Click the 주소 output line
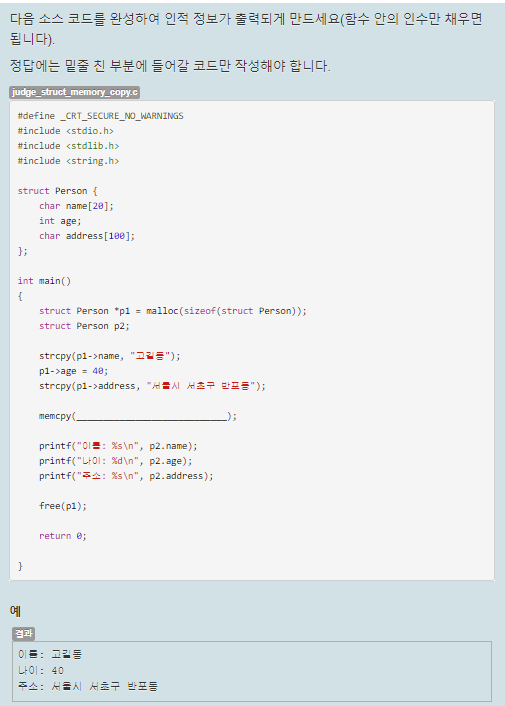Screen dimensions: 505x706 pos(88,686)
